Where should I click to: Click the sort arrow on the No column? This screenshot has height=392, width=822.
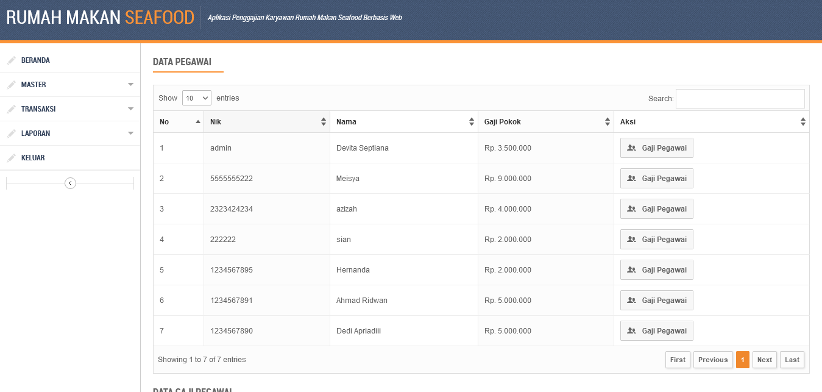pos(198,122)
